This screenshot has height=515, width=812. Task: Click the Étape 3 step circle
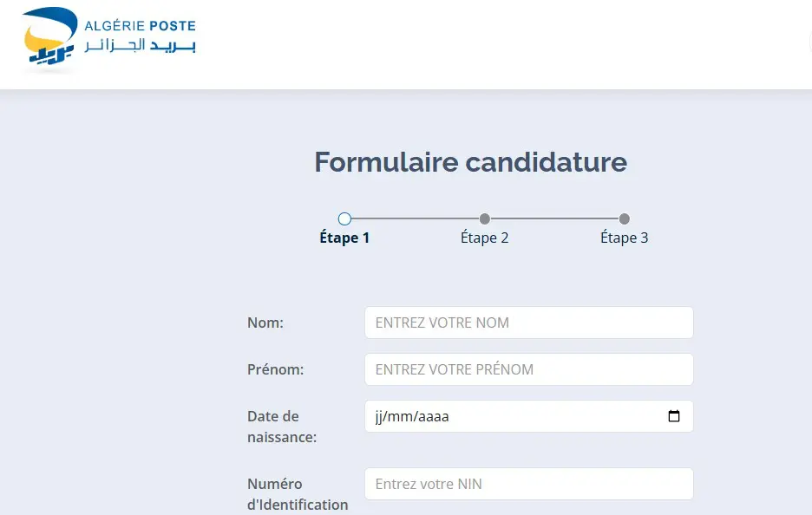coord(625,218)
